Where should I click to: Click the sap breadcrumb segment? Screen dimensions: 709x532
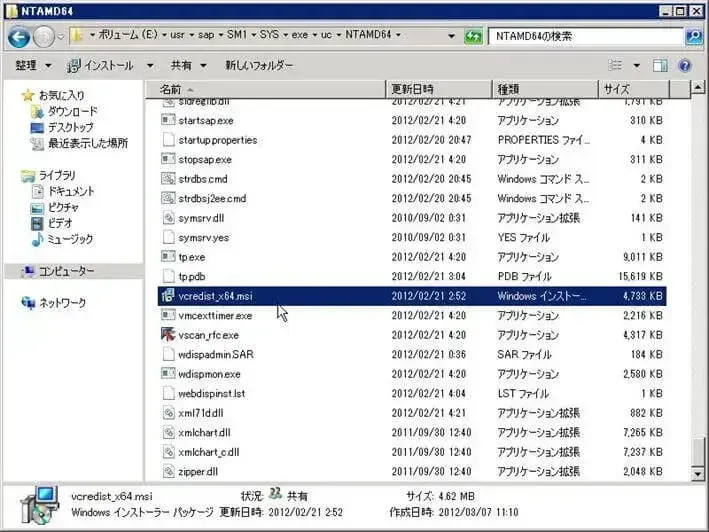[x=206, y=35]
